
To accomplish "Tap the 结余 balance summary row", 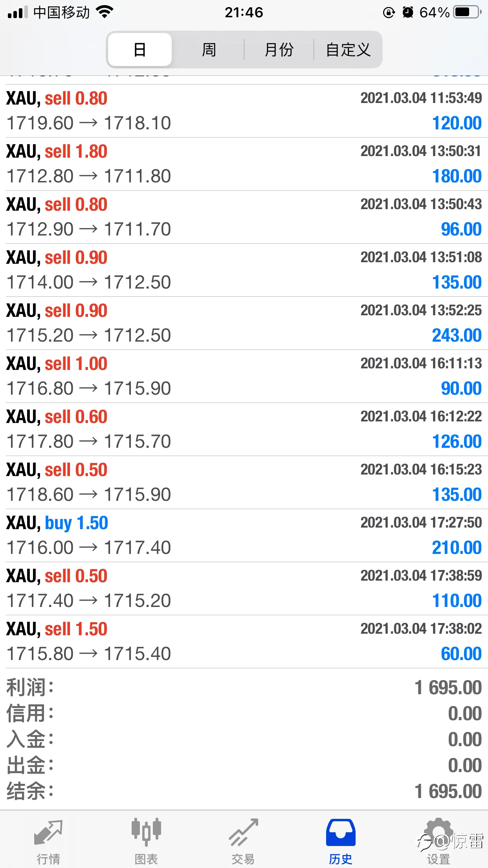I will pyautogui.click(x=244, y=791).
